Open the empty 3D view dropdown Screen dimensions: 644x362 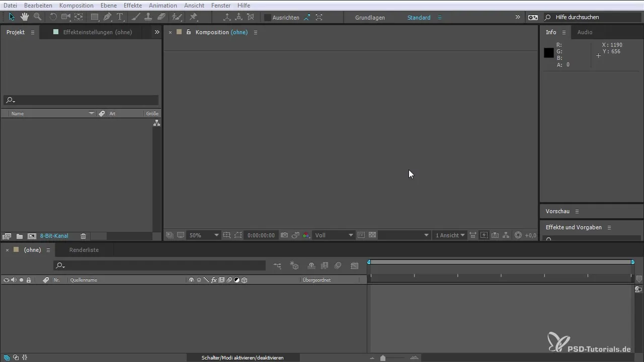tap(405, 235)
